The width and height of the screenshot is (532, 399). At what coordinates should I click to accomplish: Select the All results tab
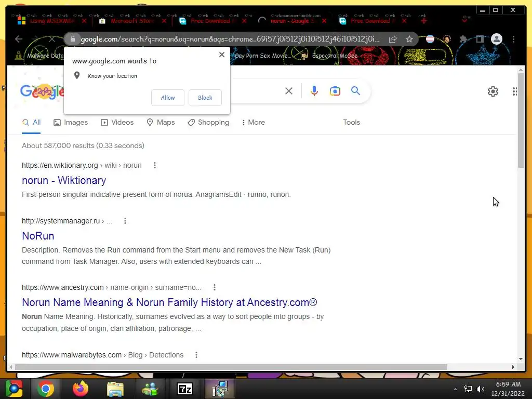pos(31,123)
